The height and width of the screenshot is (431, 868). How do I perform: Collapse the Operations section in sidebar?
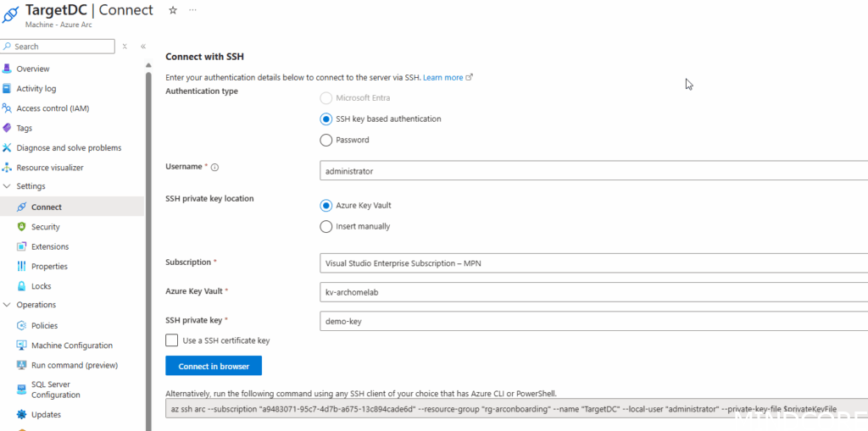pyautogui.click(x=8, y=305)
